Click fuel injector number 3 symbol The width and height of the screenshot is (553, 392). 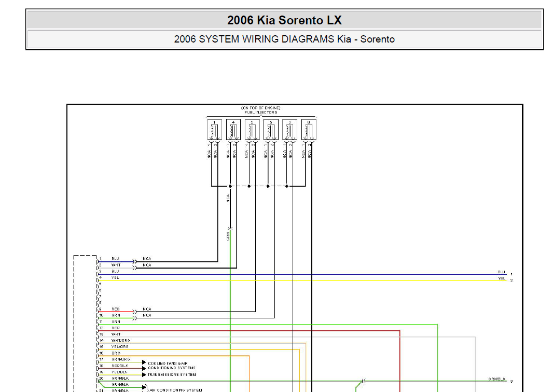(289, 130)
